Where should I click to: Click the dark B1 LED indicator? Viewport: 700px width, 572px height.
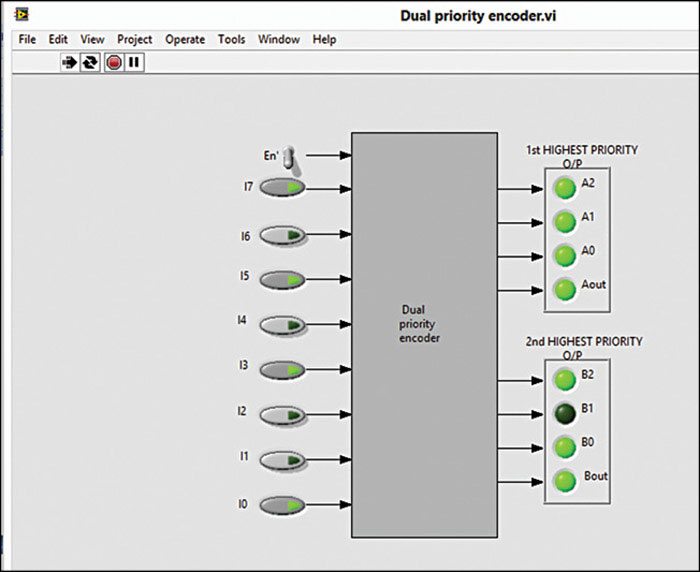click(x=565, y=413)
